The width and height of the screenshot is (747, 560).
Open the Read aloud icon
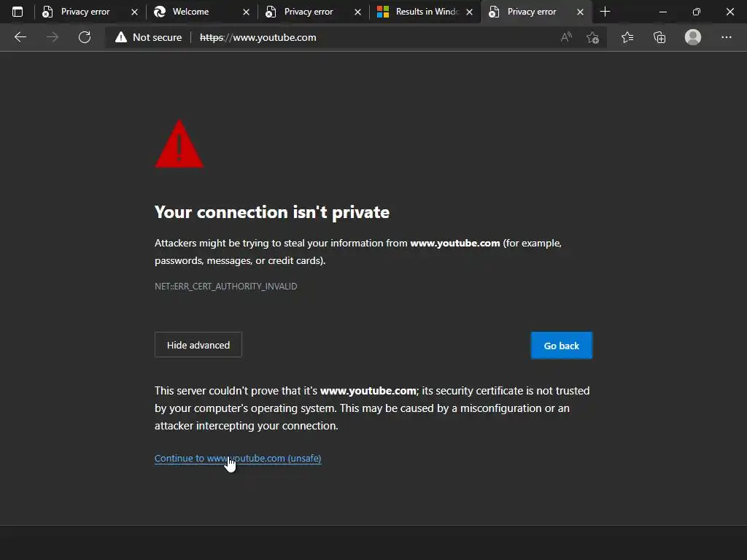tap(566, 37)
